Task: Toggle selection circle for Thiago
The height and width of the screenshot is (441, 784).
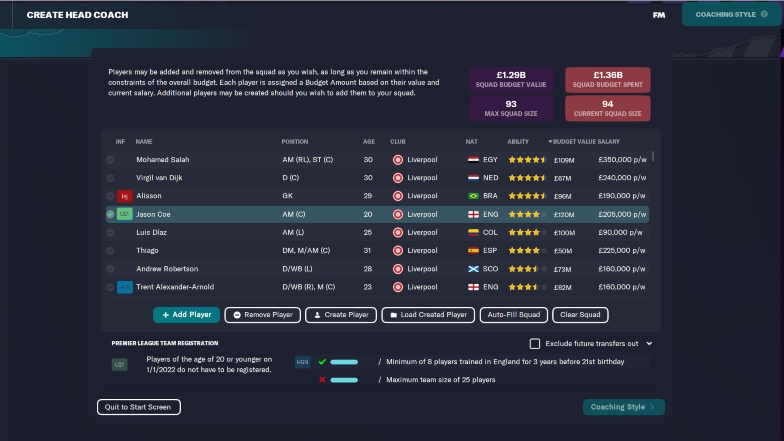Action: click(x=110, y=250)
